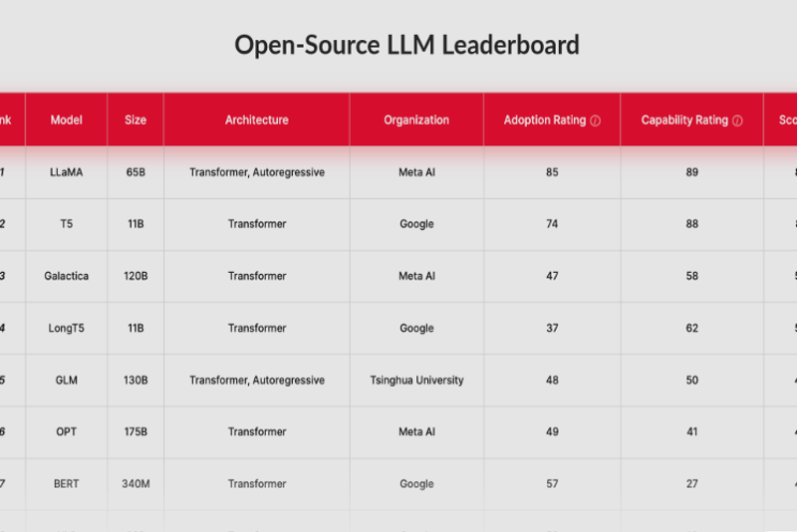
Task: Click Meta AI in the LLaMA row
Action: click(x=416, y=172)
